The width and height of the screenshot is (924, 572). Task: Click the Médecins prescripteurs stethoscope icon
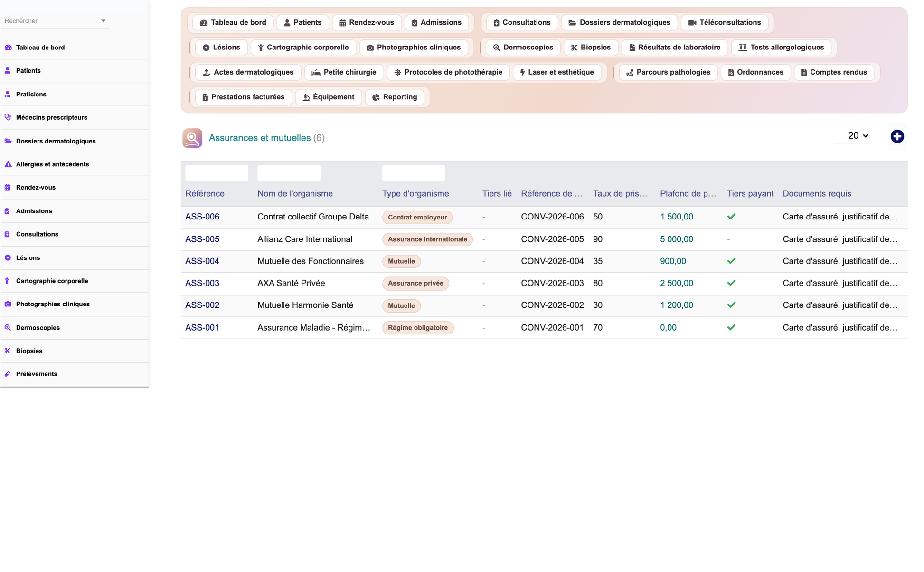tap(8, 117)
